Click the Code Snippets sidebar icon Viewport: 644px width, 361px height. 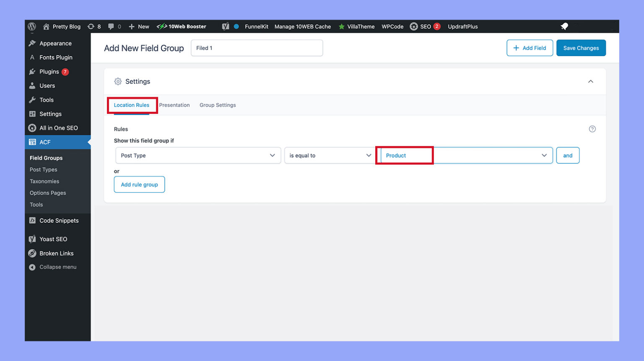[32, 220]
